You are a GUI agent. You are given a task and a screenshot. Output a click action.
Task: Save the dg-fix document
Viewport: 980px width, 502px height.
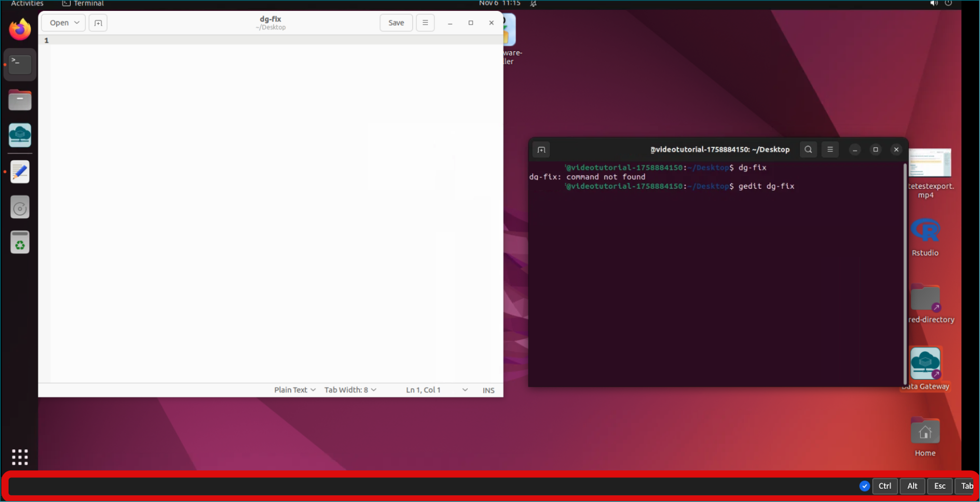coord(396,23)
